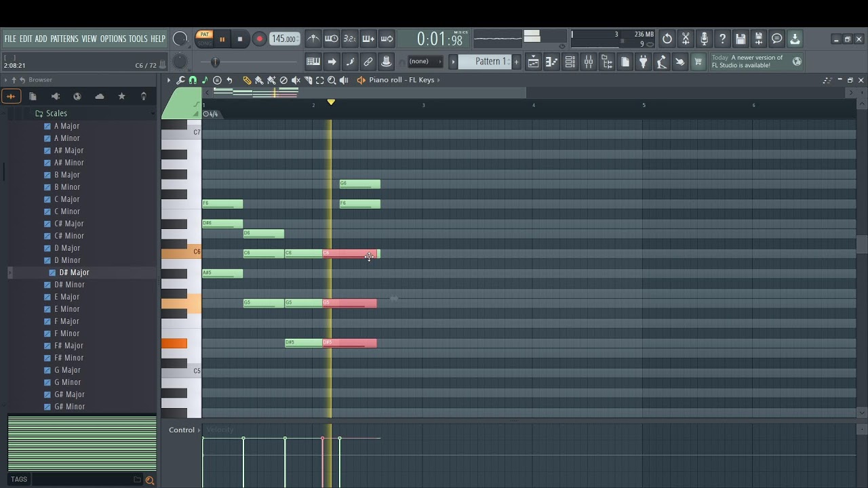This screenshot has width=868, height=488.
Task: Toggle the piano roll magnet snap icon
Action: (193, 80)
